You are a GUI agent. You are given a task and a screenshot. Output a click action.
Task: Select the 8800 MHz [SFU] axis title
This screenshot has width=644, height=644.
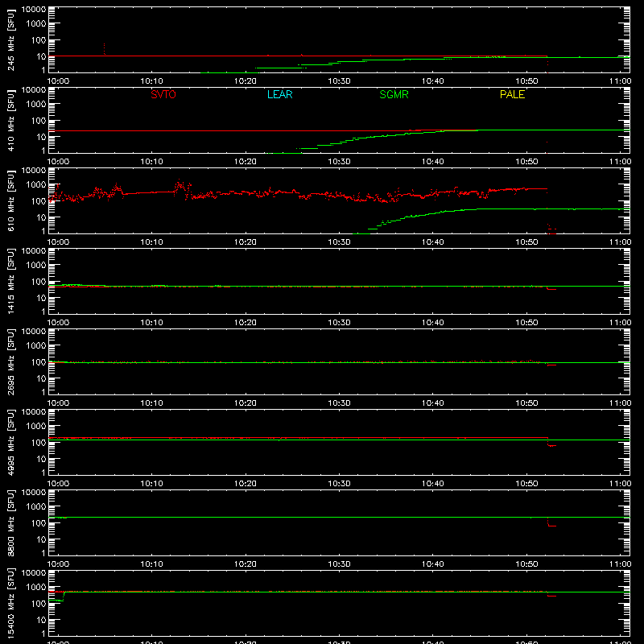(x=11, y=523)
